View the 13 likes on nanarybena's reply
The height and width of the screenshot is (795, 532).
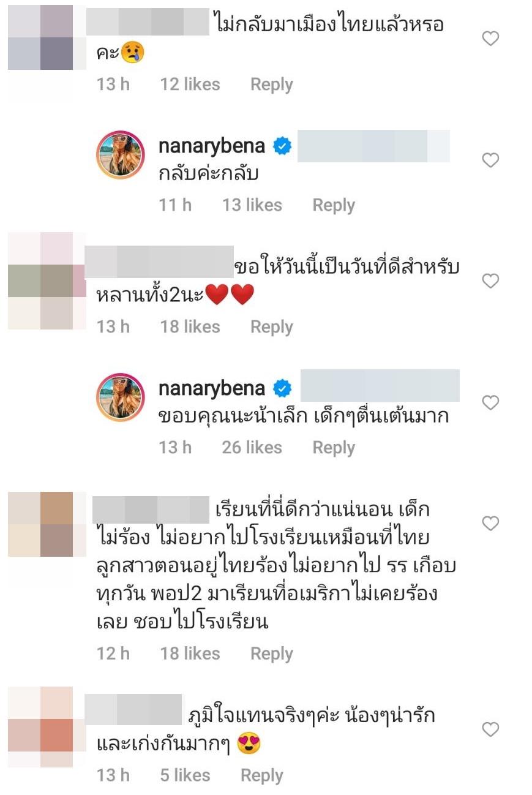[252, 205]
